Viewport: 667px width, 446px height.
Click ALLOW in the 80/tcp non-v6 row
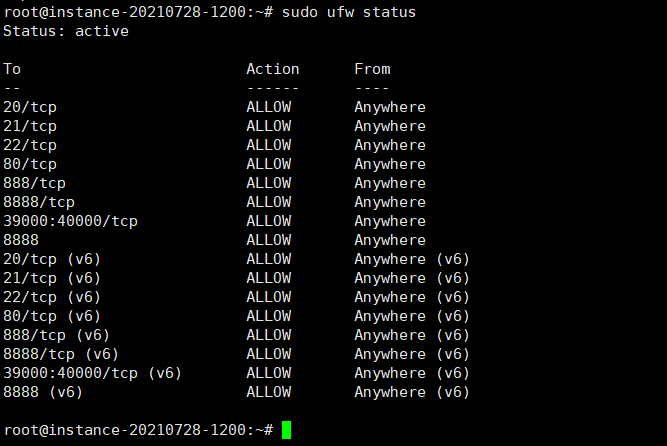click(269, 164)
